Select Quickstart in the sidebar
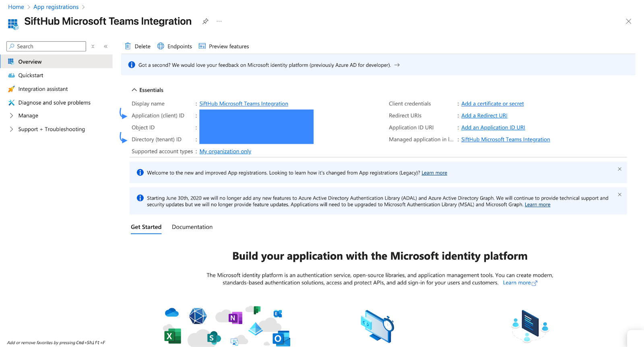644x347 pixels. tap(31, 76)
